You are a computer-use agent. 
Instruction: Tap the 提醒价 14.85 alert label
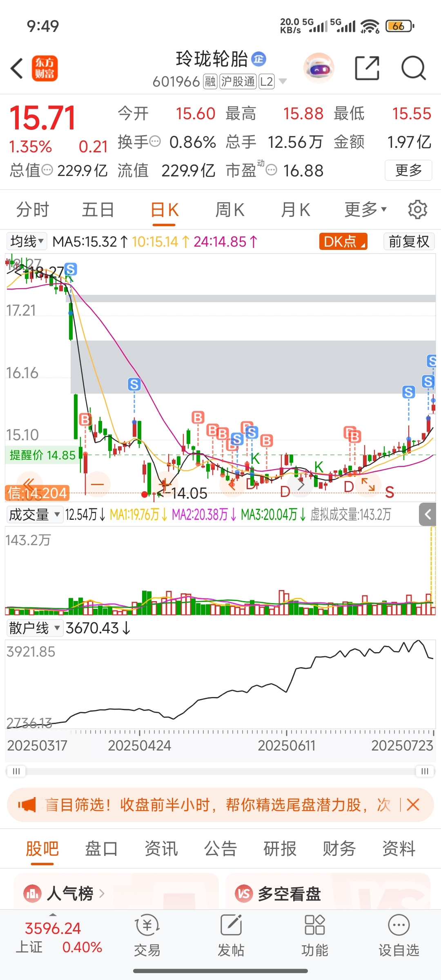pyautogui.click(x=43, y=455)
